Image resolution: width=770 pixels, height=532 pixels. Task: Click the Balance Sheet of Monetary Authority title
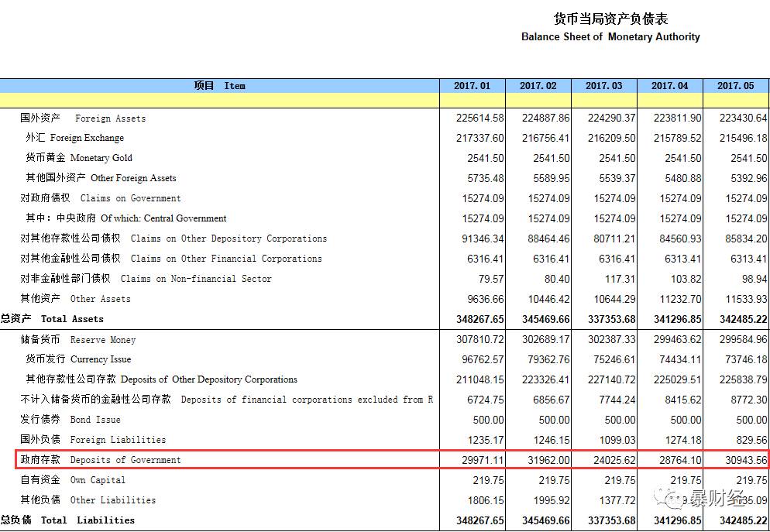tap(610, 37)
